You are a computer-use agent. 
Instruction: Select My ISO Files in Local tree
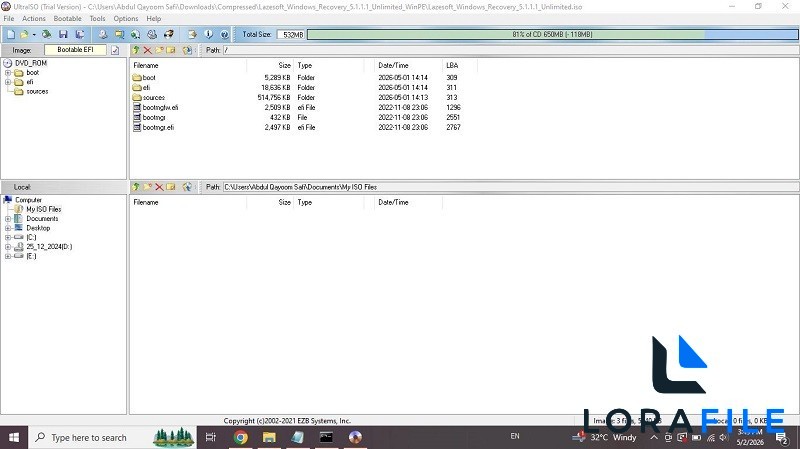(43, 209)
